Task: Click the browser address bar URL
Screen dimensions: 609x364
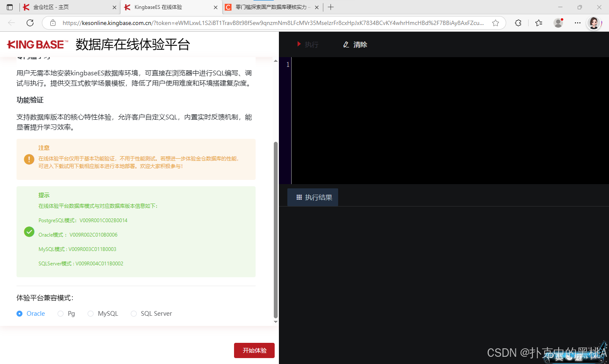Action: pos(273,23)
